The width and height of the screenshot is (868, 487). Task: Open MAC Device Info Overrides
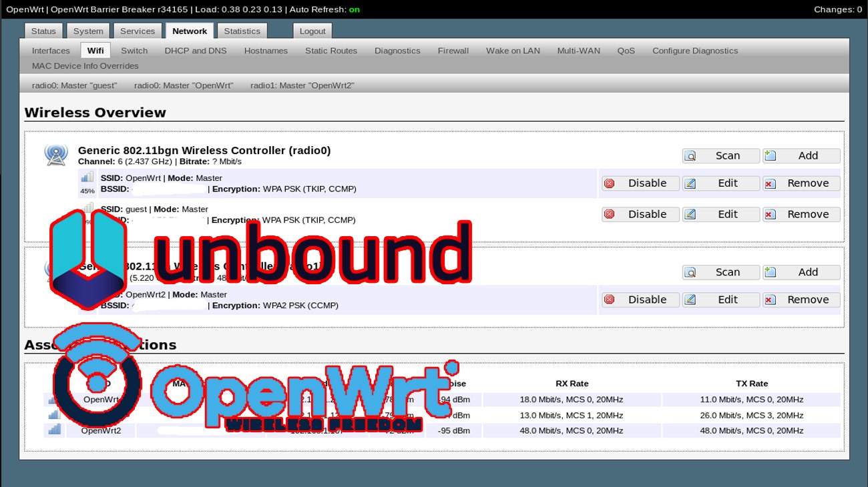(85, 66)
